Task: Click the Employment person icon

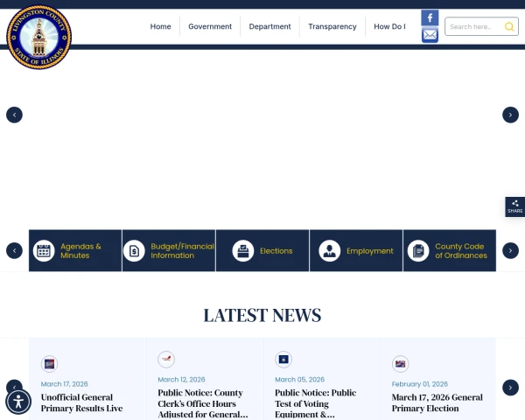Action: (x=330, y=250)
